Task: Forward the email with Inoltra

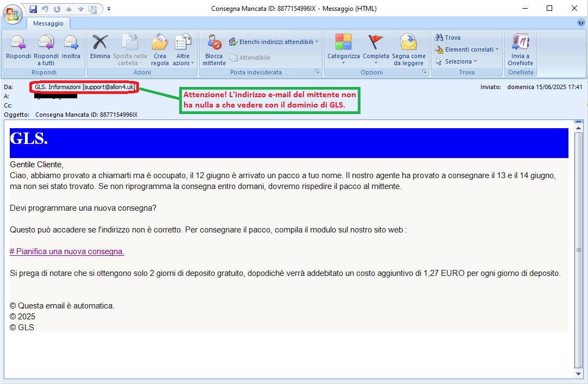Action: pos(71,51)
